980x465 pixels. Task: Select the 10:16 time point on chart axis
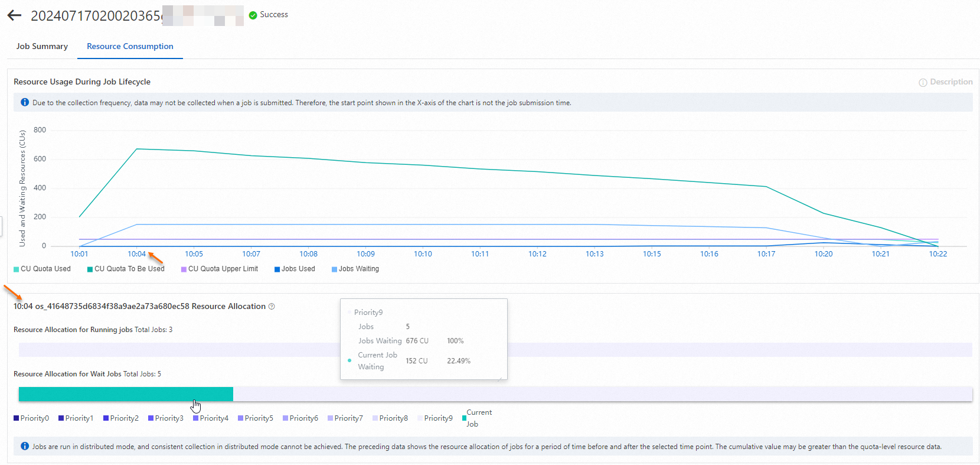point(709,254)
